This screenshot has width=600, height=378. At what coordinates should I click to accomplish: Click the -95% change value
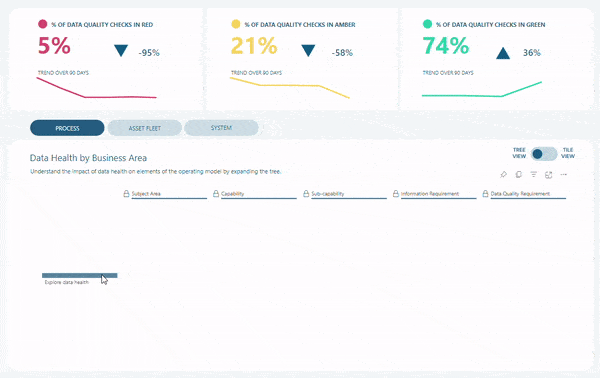[149, 53]
